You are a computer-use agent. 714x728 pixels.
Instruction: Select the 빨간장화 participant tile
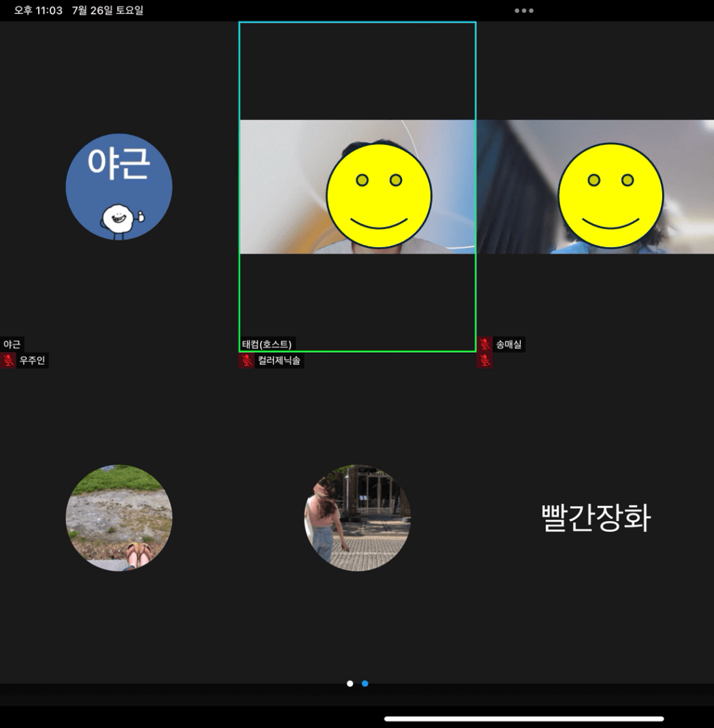[595, 517]
